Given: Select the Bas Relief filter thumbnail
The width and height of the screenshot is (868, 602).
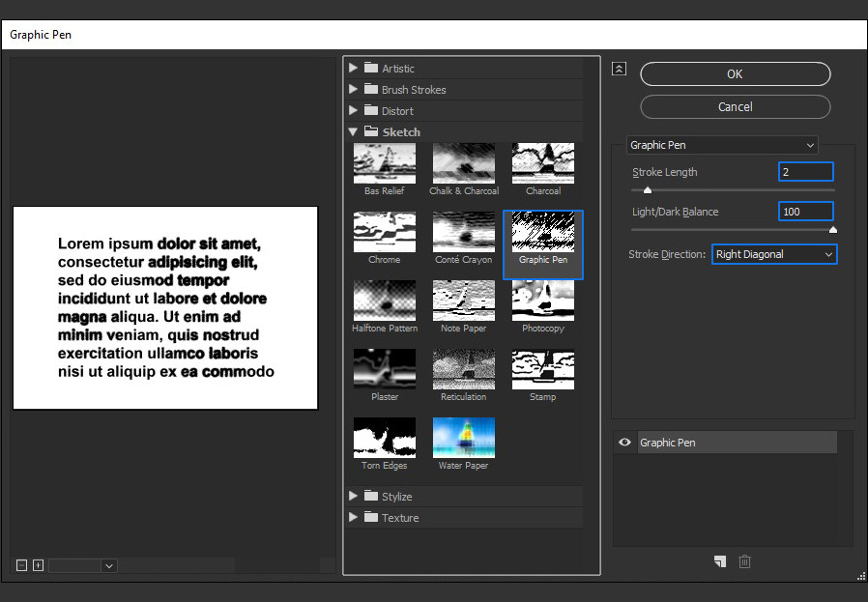Looking at the screenshot, I should click(384, 163).
